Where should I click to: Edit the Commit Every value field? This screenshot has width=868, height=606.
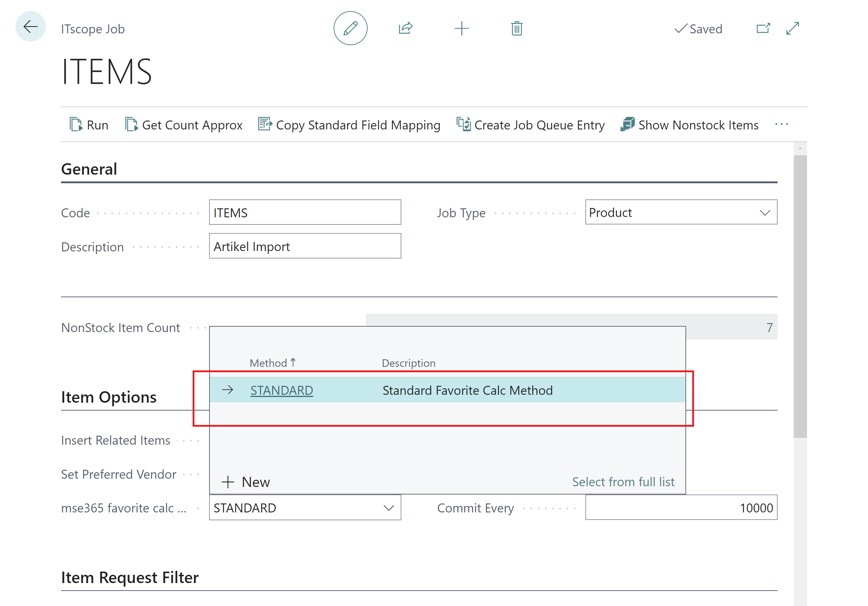(680, 508)
